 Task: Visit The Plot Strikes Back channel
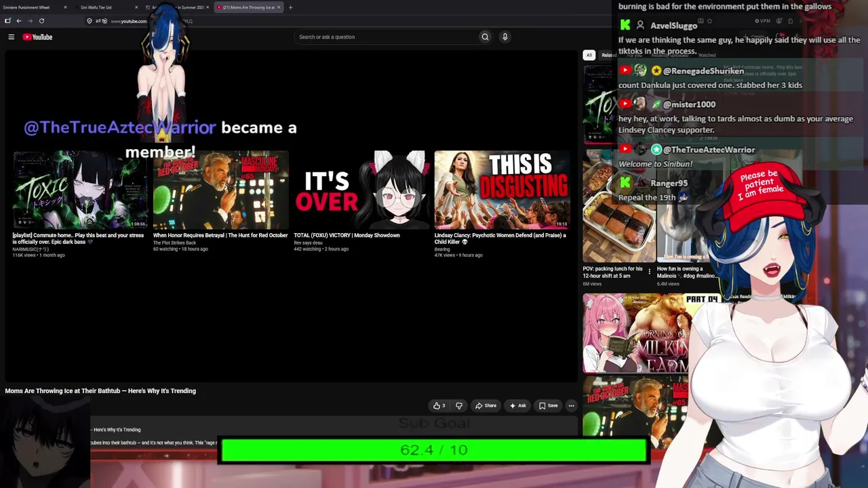tap(174, 243)
